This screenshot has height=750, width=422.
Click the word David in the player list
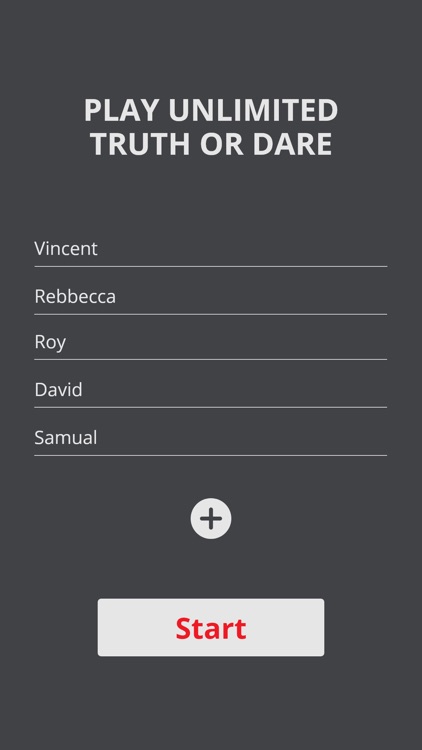point(58,390)
